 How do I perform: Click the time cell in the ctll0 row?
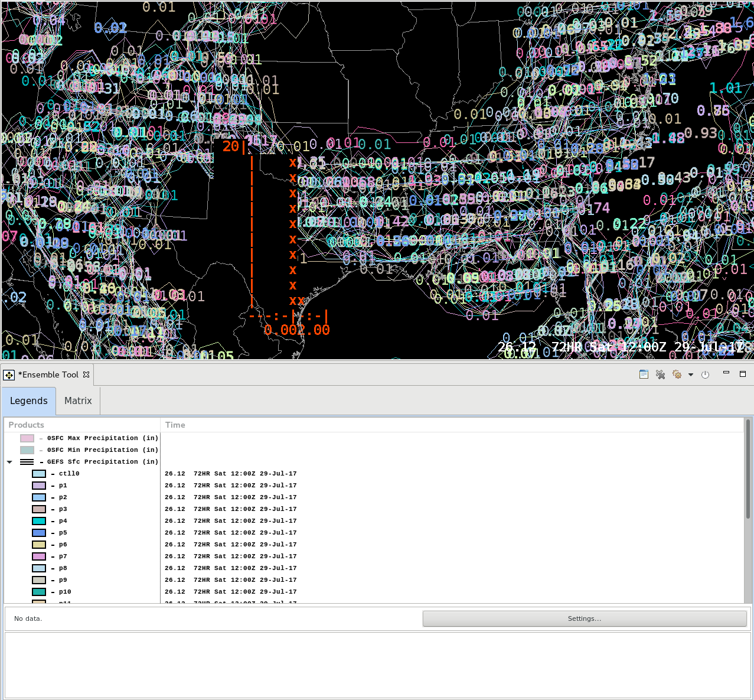tap(231, 474)
